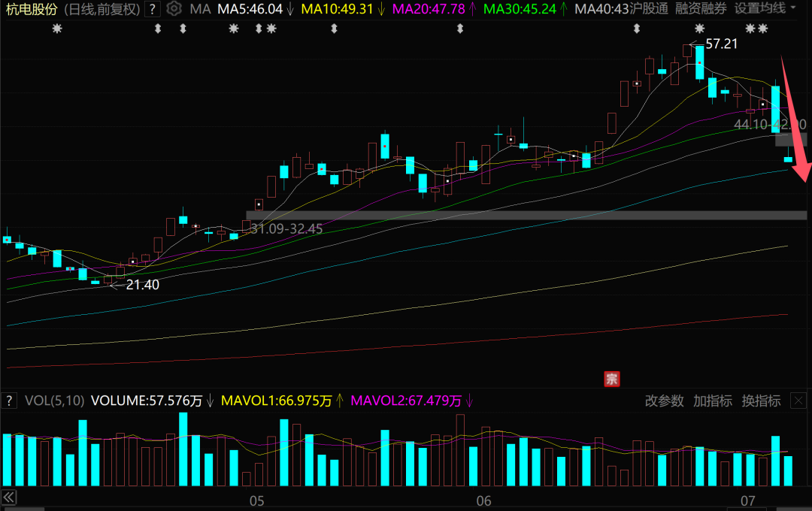
Task: Click the star marker above the 57.21 peak
Action: 700,29
